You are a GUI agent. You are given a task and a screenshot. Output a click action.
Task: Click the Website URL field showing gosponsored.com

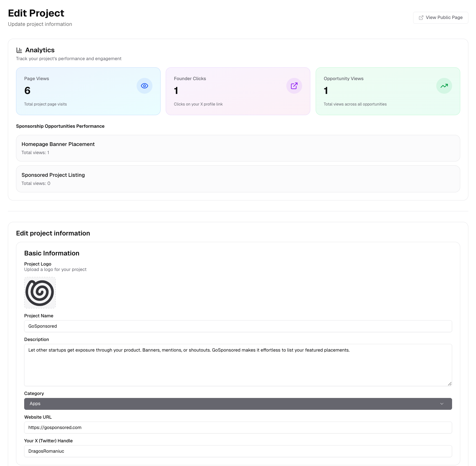point(238,428)
